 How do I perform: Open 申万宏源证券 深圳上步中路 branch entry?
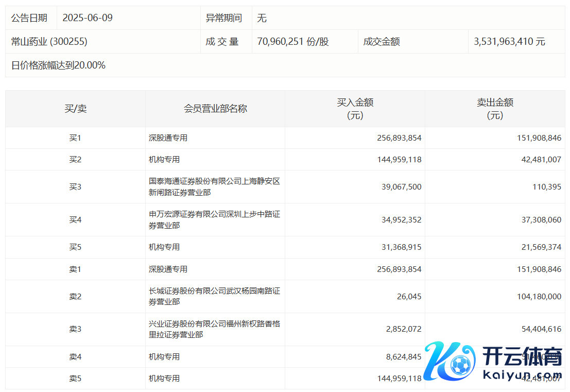[214, 220]
